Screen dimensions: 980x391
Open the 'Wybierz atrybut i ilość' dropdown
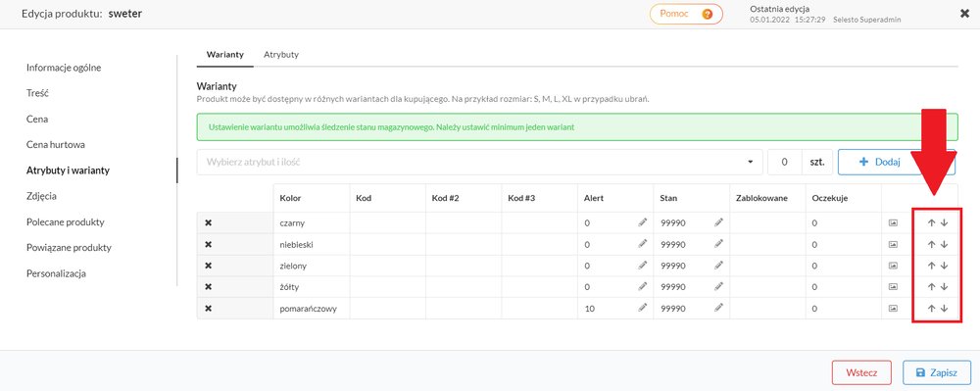click(x=479, y=162)
